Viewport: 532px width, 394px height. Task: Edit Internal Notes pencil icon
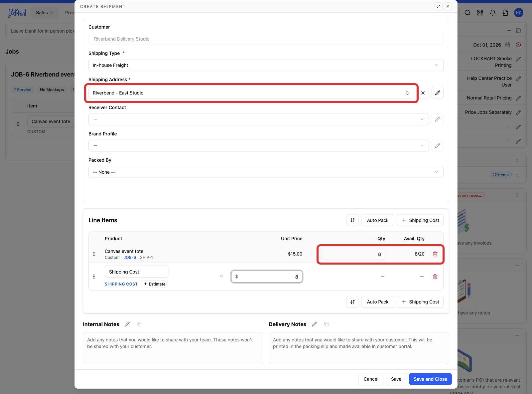127,324
